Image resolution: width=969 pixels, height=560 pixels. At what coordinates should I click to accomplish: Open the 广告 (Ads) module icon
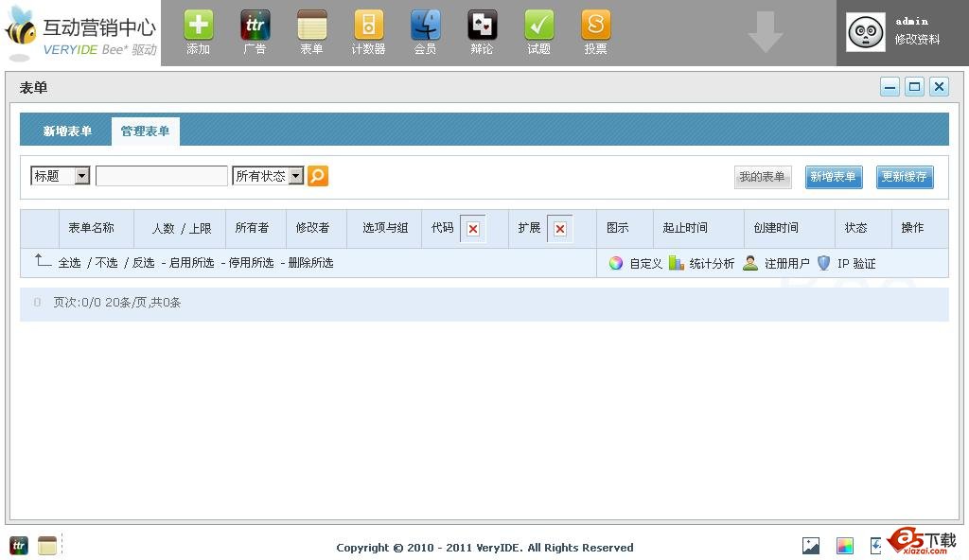255,26
